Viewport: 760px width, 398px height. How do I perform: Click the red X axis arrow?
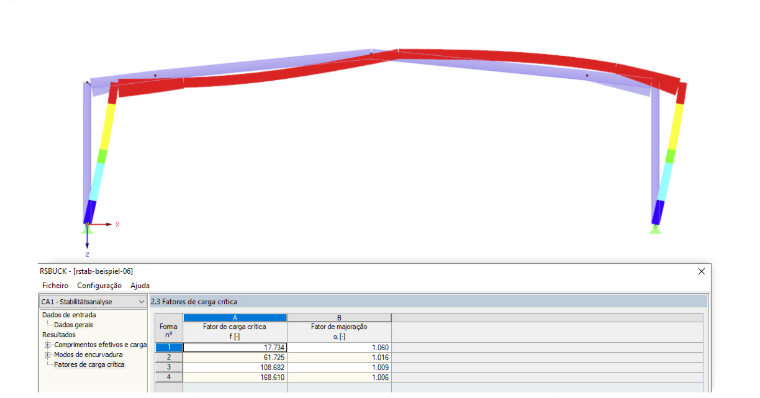coord(101,224)
